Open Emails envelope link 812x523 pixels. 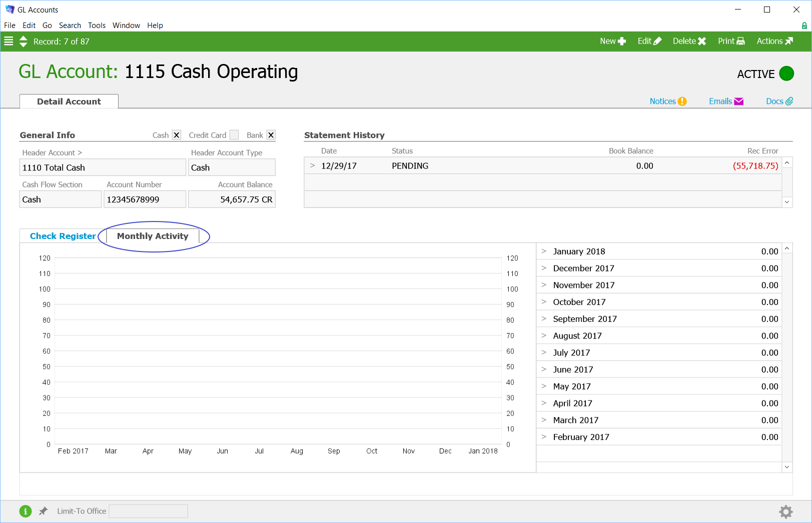coord(726,101)
